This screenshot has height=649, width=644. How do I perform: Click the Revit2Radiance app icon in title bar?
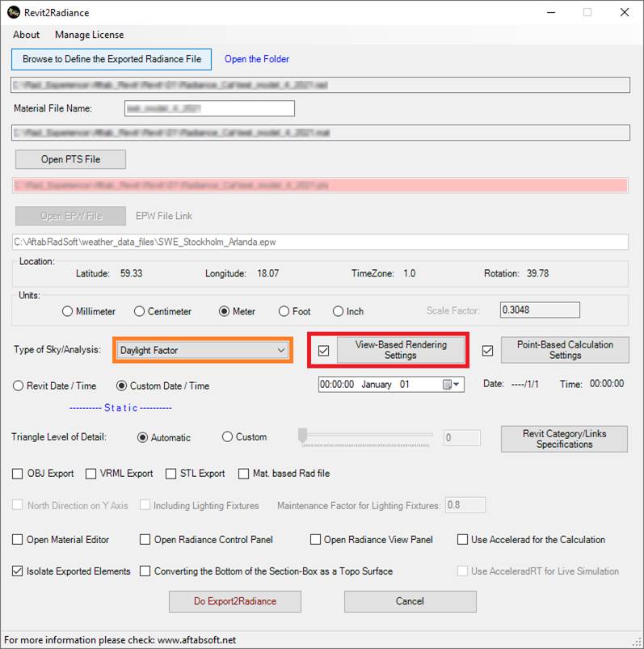[13, 12]
